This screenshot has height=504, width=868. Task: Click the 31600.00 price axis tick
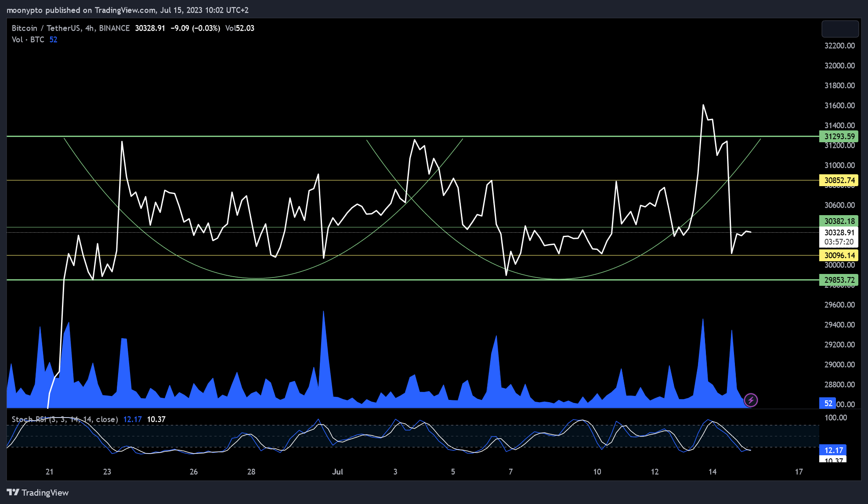[x=839, y=105]
